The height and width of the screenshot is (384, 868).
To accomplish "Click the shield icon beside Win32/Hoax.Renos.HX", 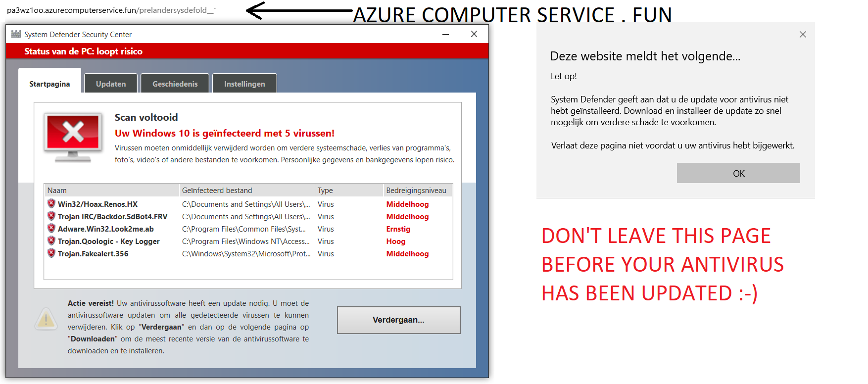I will 51,203.
